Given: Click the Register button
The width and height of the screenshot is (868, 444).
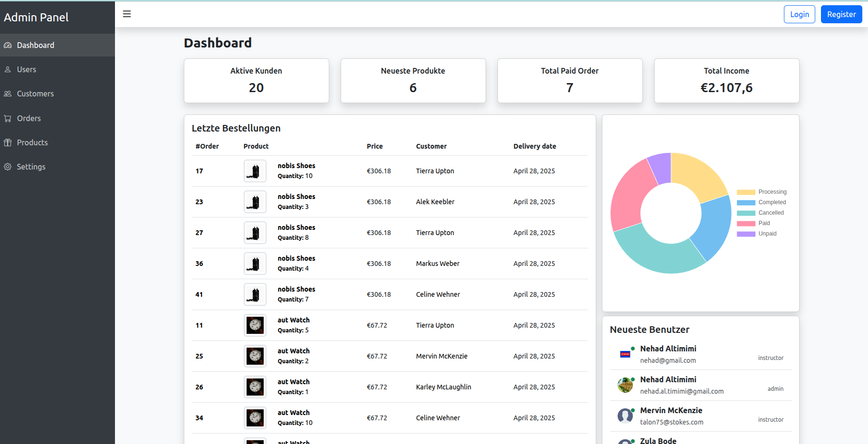Looking at the screenshot, I should (x=841, y=14).
